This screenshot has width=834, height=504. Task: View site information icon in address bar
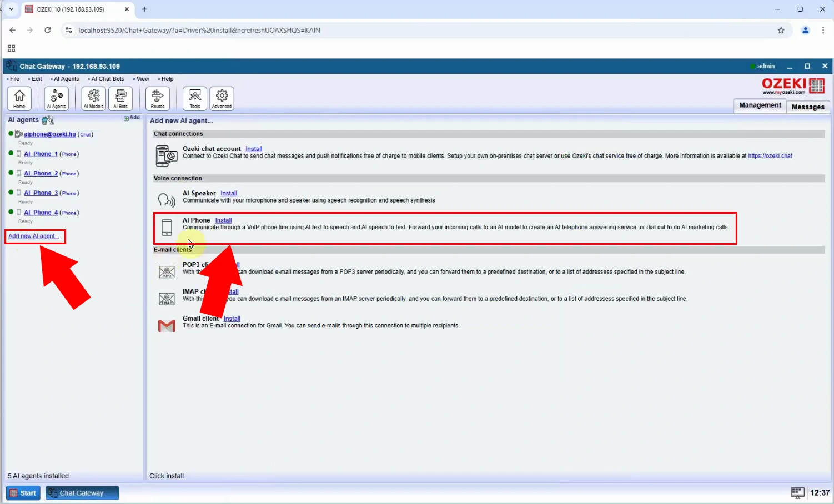[69, 30]
